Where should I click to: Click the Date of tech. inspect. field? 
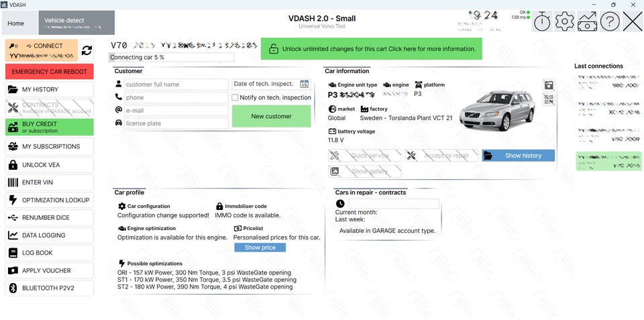tap(271, 85)
